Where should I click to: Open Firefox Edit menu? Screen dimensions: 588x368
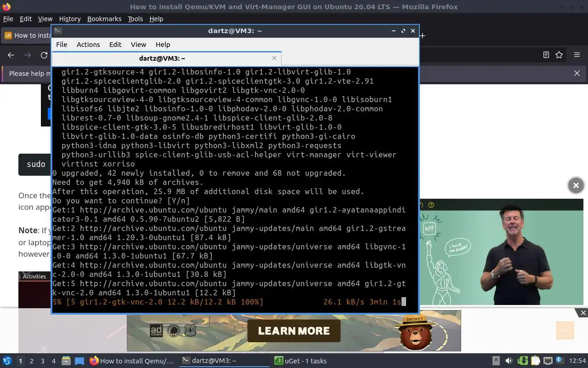(26, 19)
